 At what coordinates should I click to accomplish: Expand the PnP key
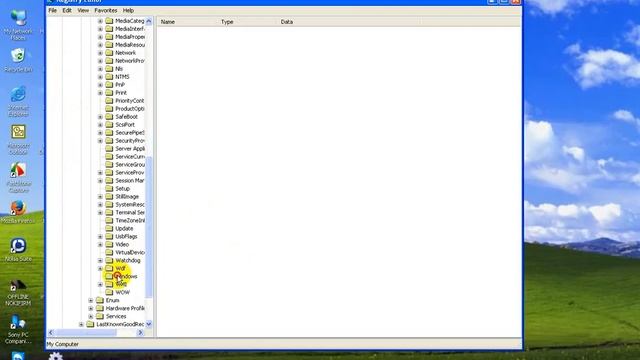pos(100,85)
